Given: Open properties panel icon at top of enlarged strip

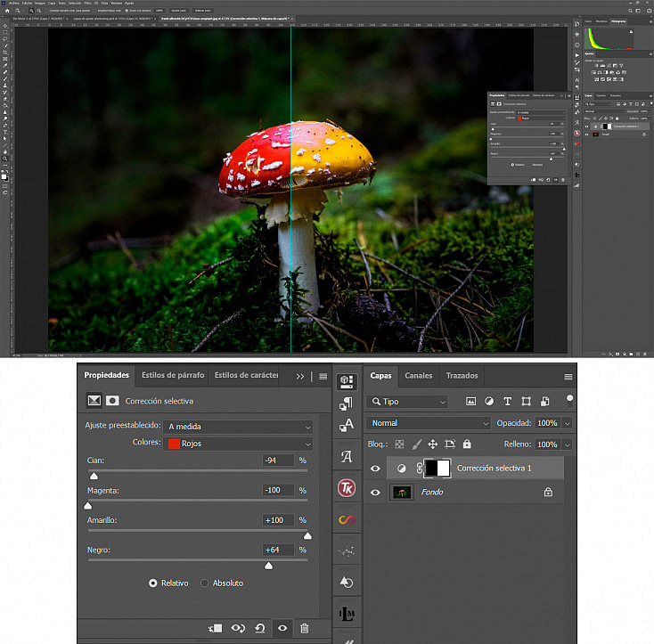Looking at the screenshot, I should click(x=347, y=381).
